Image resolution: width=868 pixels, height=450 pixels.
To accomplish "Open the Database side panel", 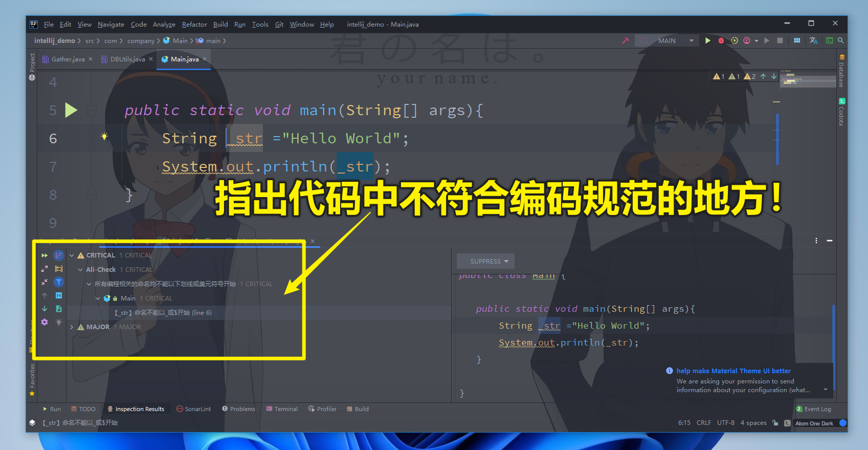I will pos(841,71).
